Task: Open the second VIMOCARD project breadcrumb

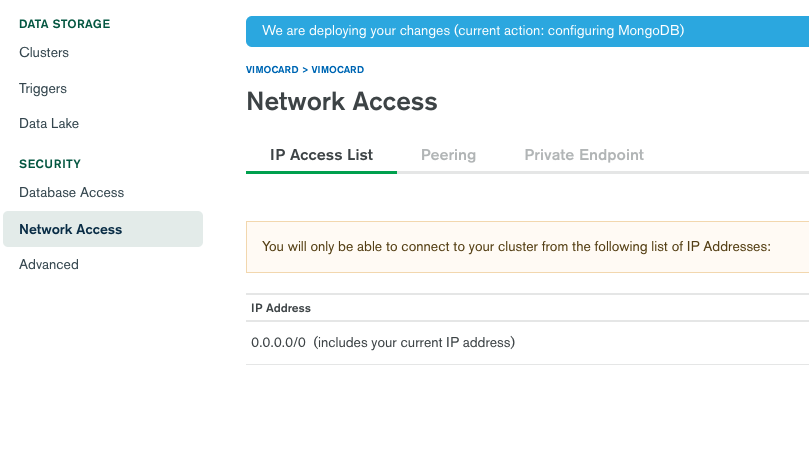Action: tap(338, 70)
